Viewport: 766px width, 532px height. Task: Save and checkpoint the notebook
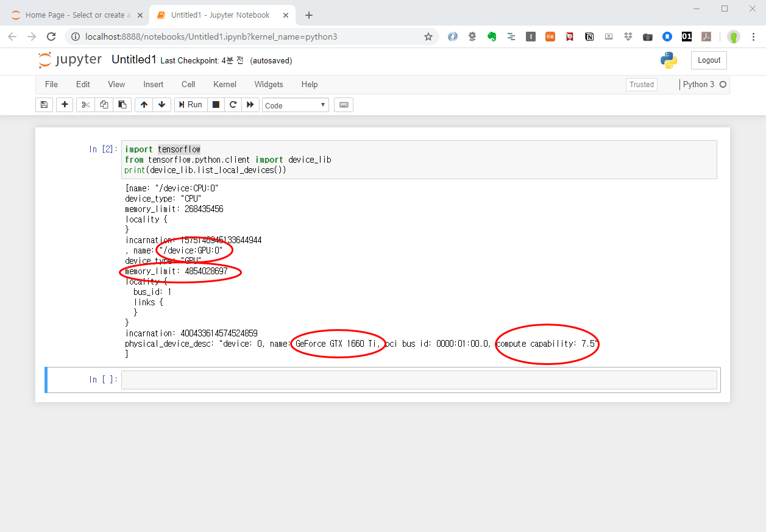pos(44,105)
